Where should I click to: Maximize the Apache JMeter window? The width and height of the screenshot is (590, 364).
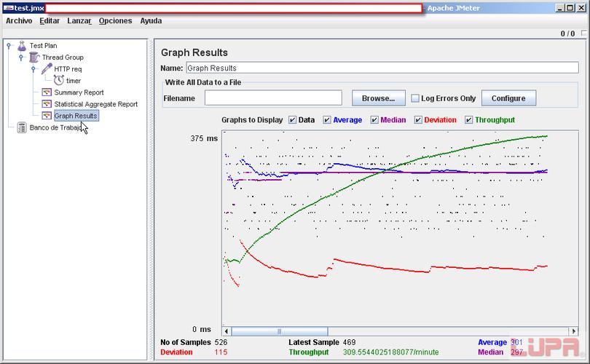tap(570, 8)
